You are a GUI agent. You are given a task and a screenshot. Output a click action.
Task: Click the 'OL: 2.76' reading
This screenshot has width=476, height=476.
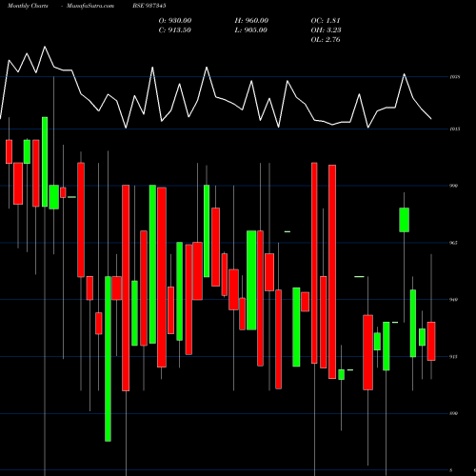(326, 40)
